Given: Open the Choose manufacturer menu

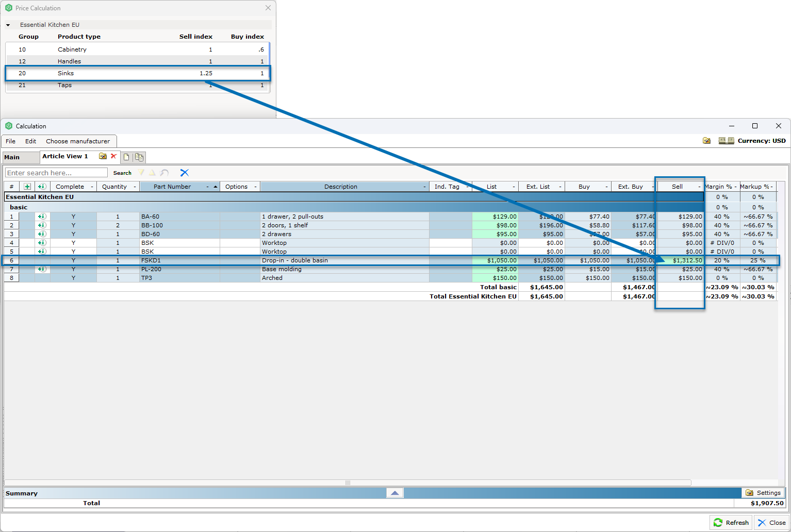Looking at the screenshot, I should coord(78,141).
